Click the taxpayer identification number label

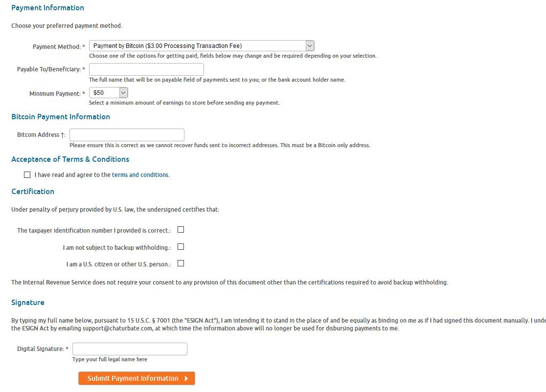93,231
